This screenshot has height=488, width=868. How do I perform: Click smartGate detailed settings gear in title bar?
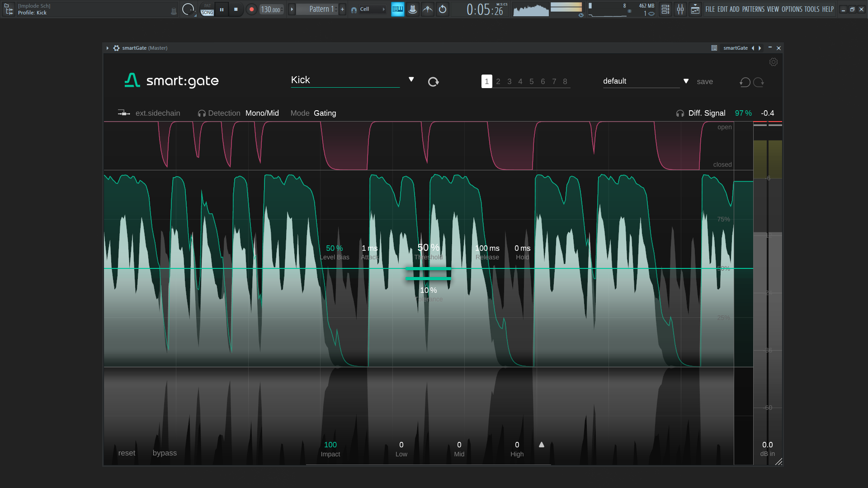coord(117,48)
